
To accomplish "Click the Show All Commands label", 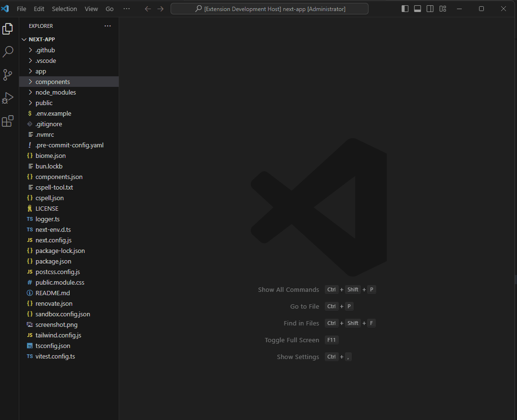I will click(x=288, y=289).
